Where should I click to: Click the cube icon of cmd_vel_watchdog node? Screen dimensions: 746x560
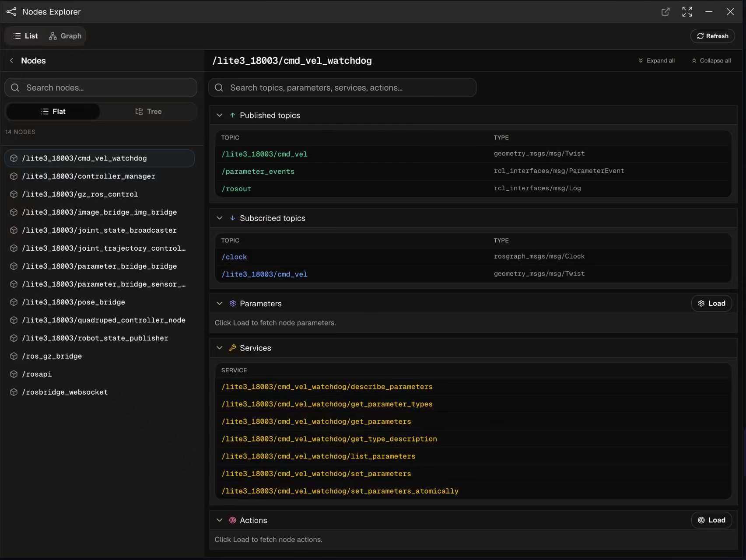click(14, 158)
